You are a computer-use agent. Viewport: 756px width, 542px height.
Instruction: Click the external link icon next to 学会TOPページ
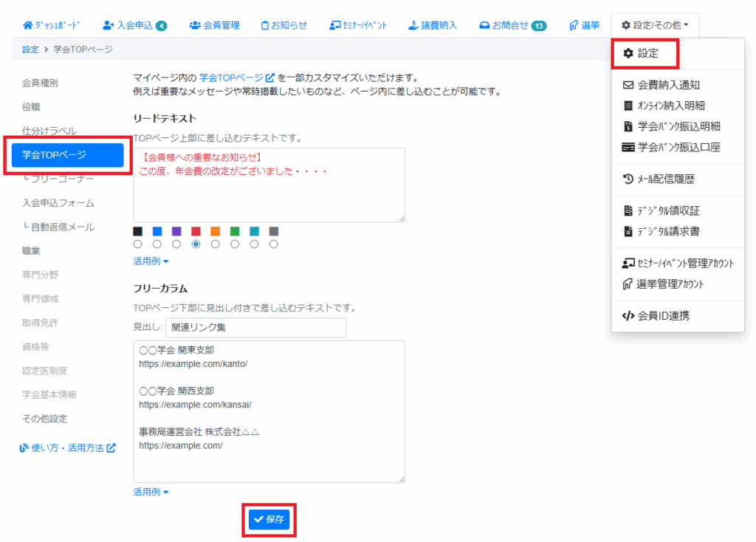click(269, 78)
